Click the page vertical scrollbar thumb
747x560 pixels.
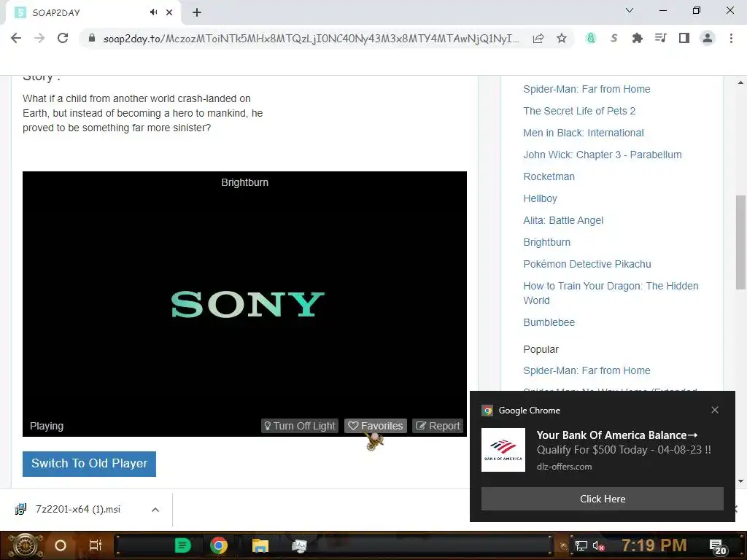(740, 242)
